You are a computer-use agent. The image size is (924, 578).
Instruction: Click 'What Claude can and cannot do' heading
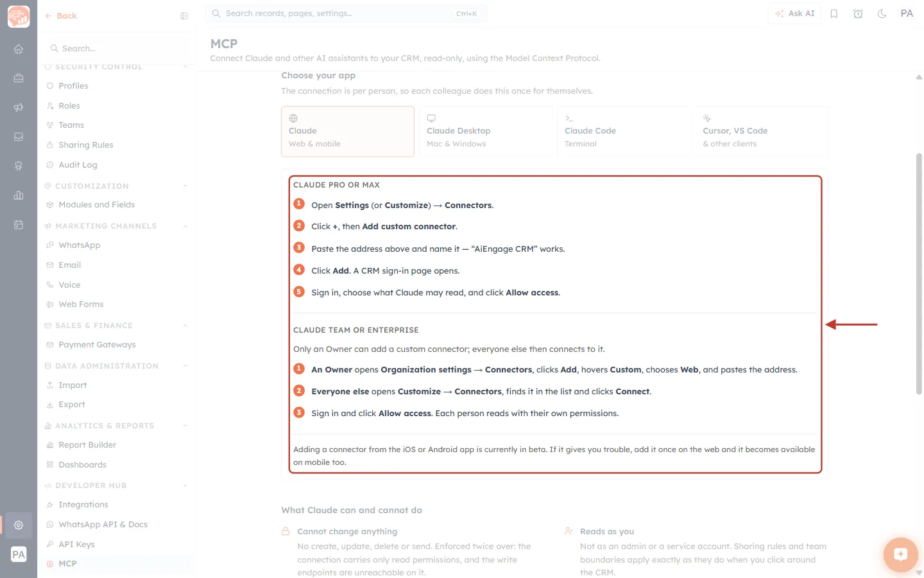pos(352,511)
